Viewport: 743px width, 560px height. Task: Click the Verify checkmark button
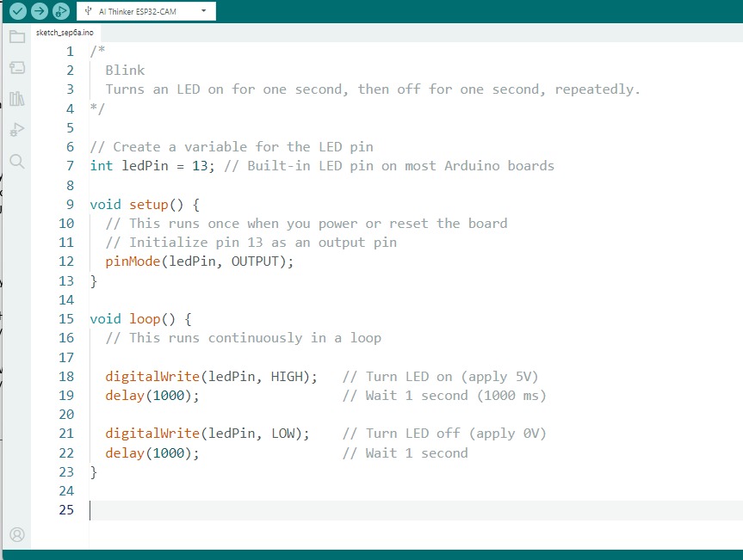[18, 11]
